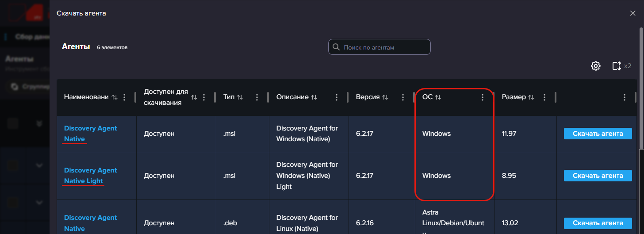Download the Native Light agent 8.95
644x234 pixels.
[598, 176]
